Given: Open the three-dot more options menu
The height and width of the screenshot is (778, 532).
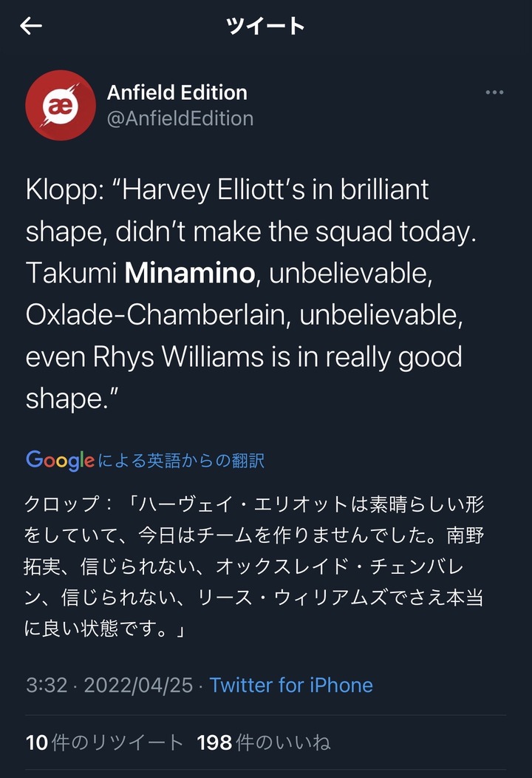Looking at the screenshot, I should tap(494, 93).
